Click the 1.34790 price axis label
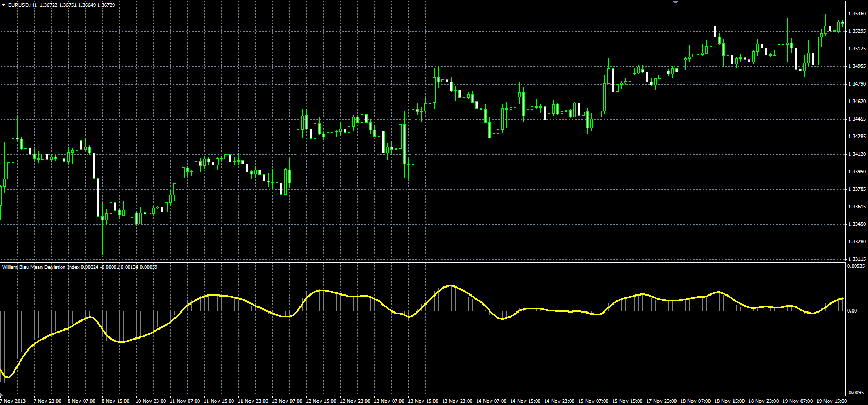The width and height of the screenshot is (868, 405). pos(856,84)
